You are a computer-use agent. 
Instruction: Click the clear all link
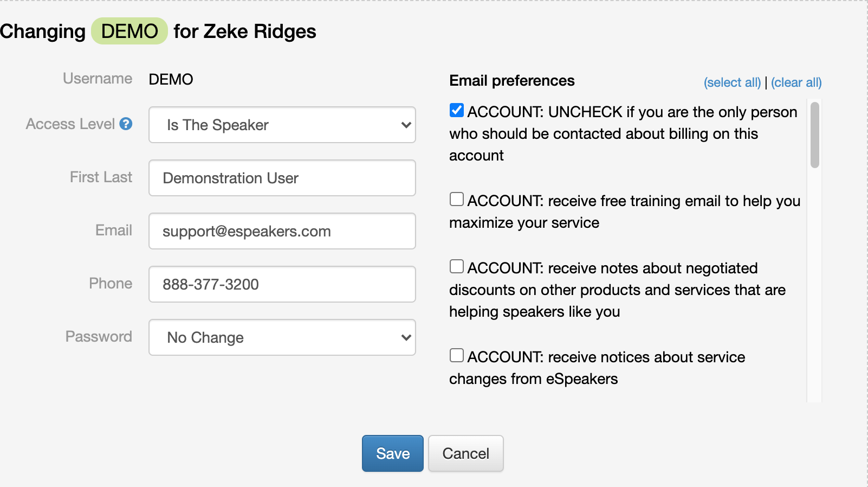(796, 82)
